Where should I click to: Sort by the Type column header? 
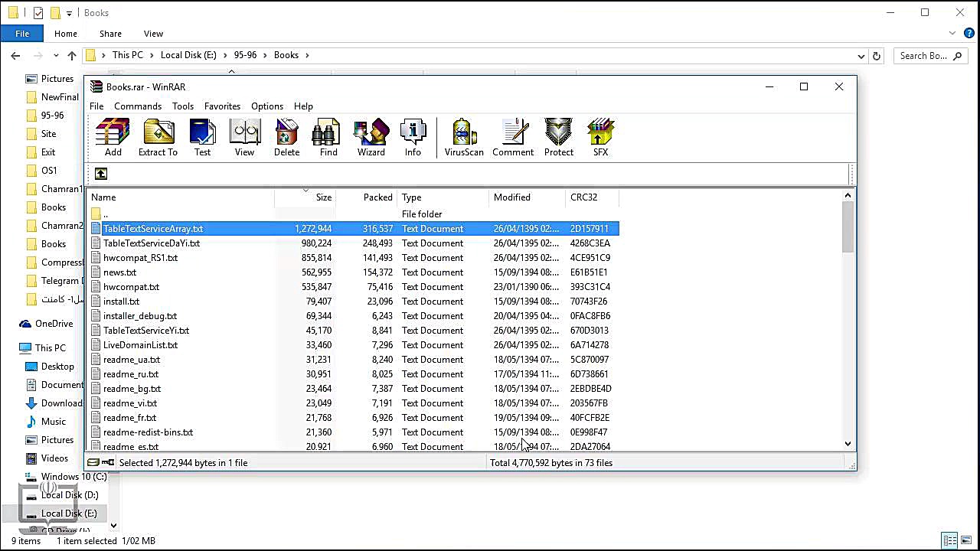coord(443,197)
